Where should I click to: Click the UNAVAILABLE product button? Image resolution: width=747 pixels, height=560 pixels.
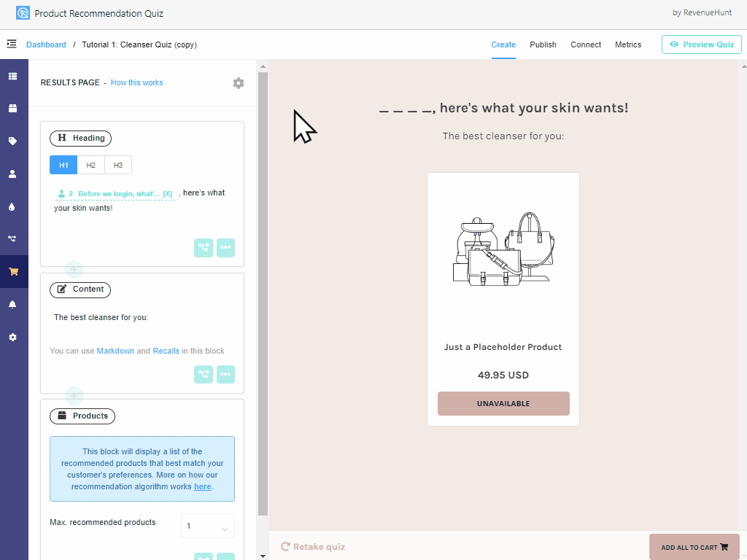point(503,403)
